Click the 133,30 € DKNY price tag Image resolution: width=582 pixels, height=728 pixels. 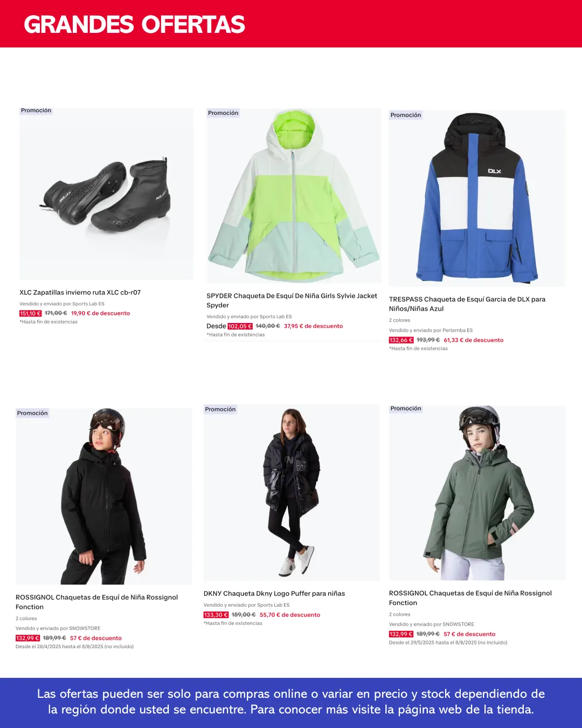pyautogui.click(x=216, y=615)
